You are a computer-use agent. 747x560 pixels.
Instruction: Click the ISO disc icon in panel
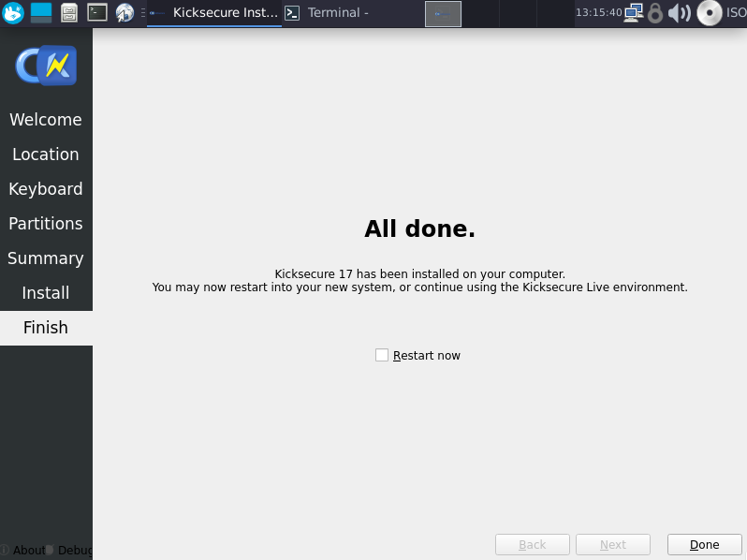710,13
